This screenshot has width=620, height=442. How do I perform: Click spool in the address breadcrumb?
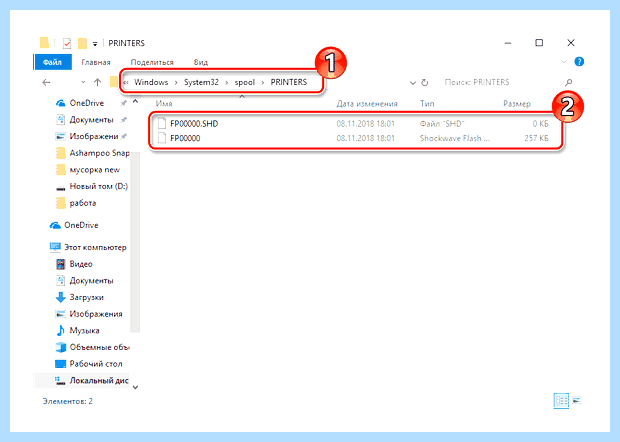pos(245,82)
